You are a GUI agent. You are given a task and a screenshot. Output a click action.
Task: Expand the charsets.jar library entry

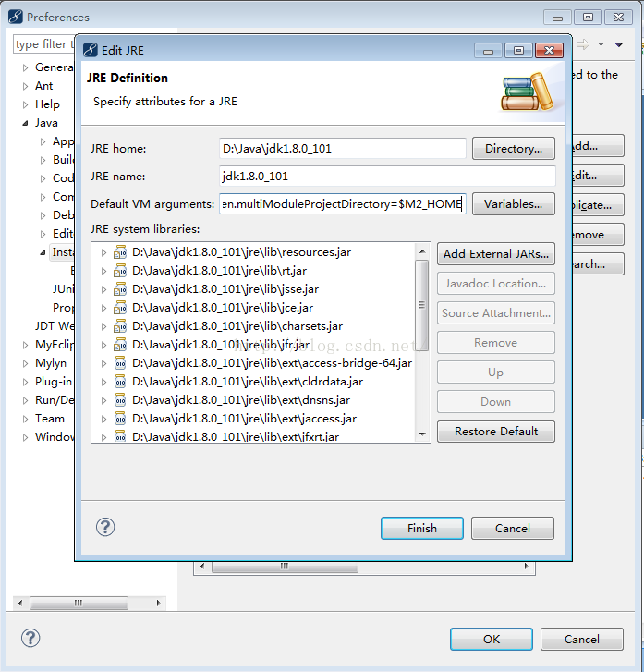[103, 326]
